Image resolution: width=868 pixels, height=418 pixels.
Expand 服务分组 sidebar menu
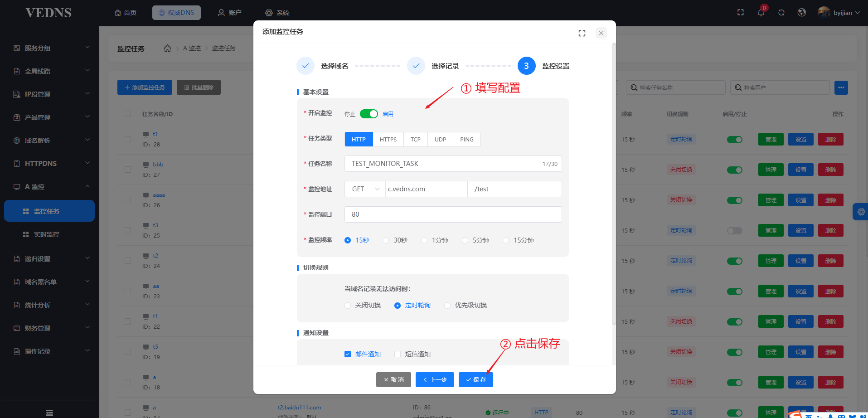pyautogui.click(x=87, y=47)
